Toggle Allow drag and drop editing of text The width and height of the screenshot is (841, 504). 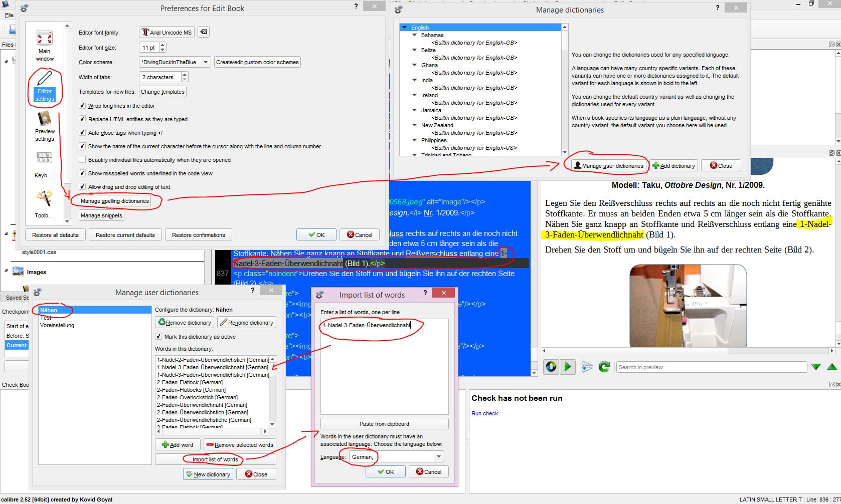click(82, 187)
